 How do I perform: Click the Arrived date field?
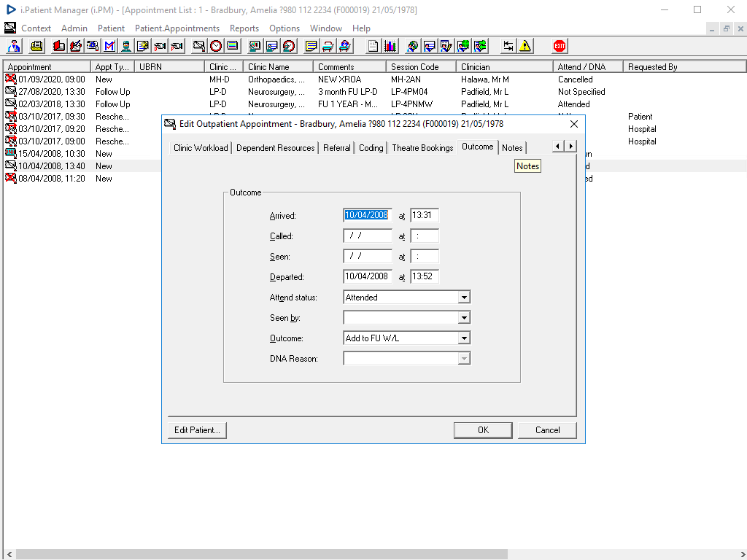pos(368,215)
